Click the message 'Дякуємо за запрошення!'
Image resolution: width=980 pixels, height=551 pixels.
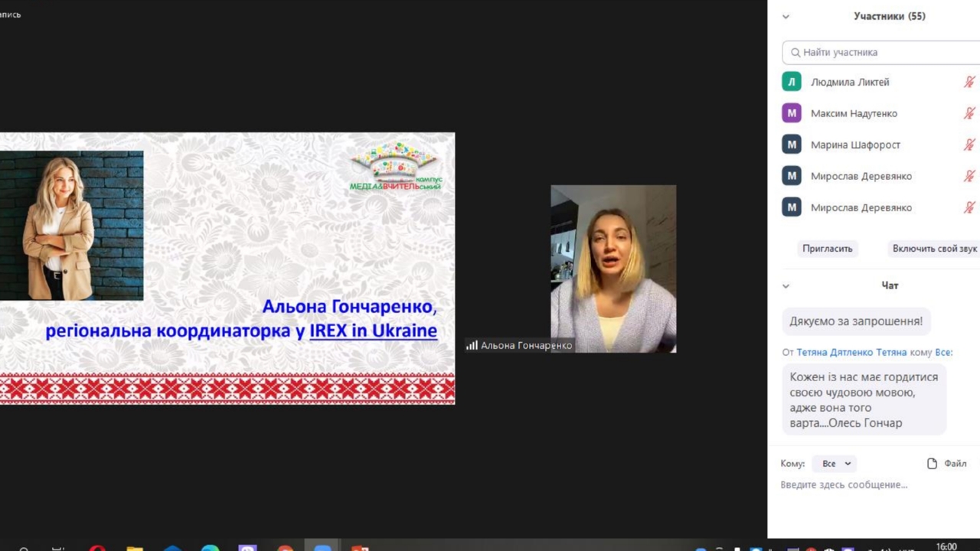point(856,321)
